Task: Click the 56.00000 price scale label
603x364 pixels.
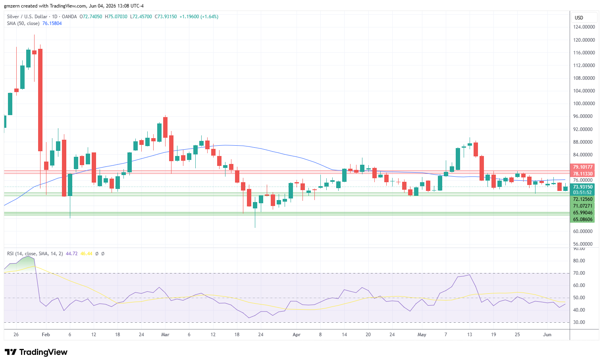Action: [584, 244]
